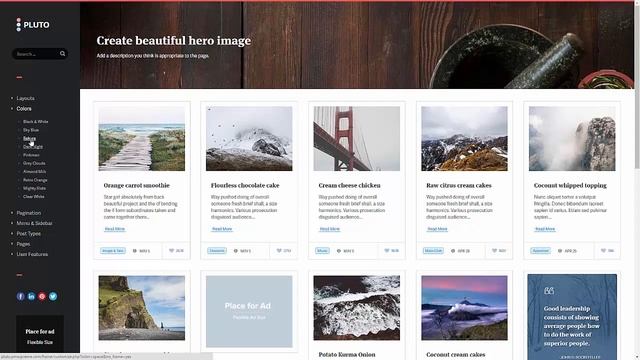Click category tag on Cream cheese chicken card
640x360 pixels.
click(322, 251)
